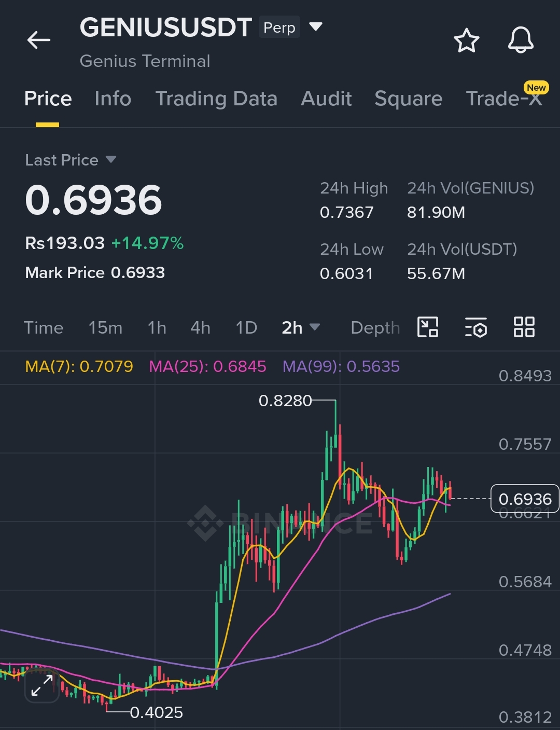Tap the 0.4025 low marker on chart
Screen dimensions: 560x730
click(x=157, y=713)
